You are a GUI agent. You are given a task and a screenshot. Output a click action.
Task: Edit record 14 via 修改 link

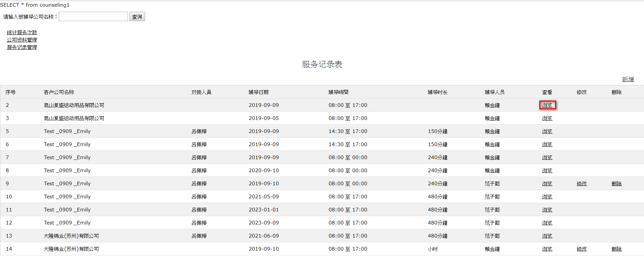582,249
